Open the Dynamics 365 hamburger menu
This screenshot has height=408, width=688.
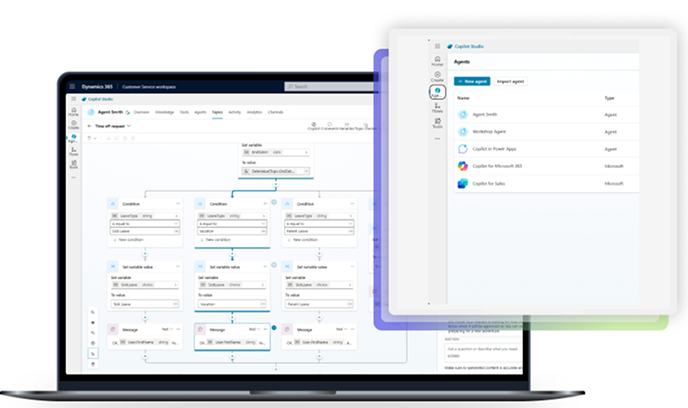pyautogui.click(x=72, y=86)
